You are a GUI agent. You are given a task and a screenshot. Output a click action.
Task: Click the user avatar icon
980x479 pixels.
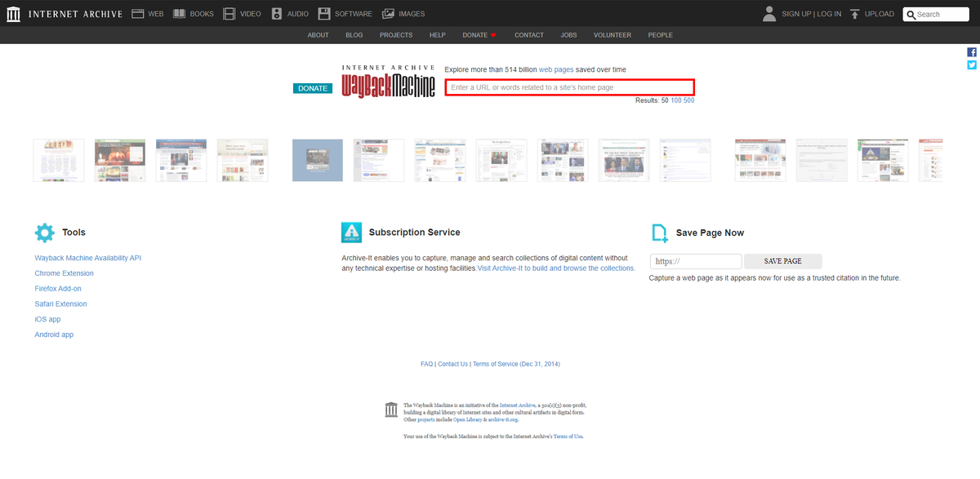click(769, 13)
